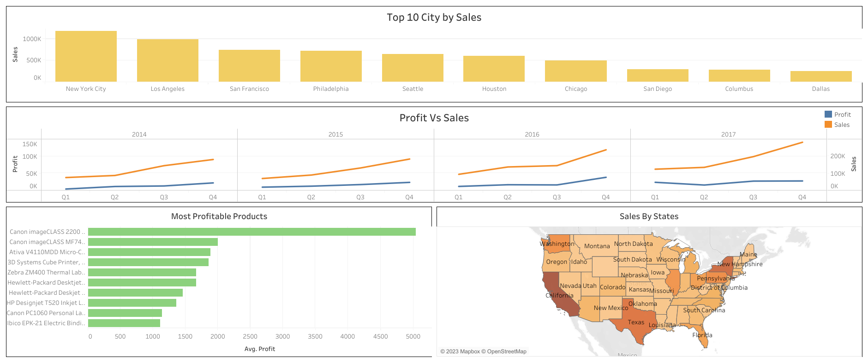Viewport: 868px width, 363px height.
Task: Click the blue Profit line in 2016
Action: [x=557, y=185]
